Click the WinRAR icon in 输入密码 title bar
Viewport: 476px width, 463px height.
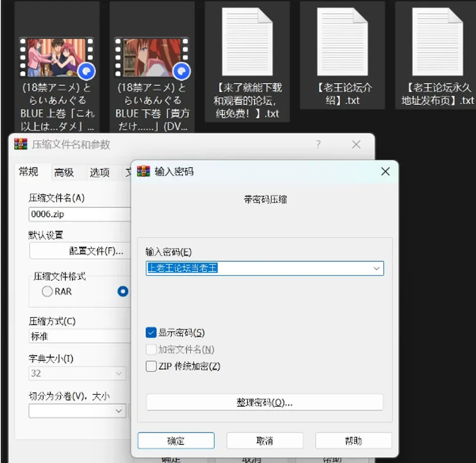coord(143,171)
